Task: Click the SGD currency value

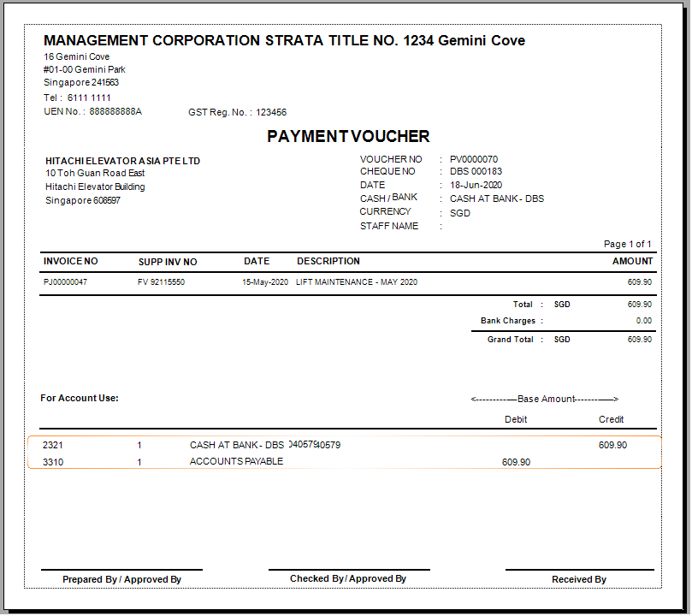Action: coord(460,213)
